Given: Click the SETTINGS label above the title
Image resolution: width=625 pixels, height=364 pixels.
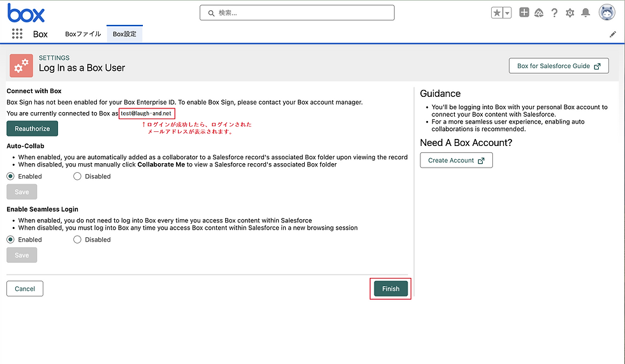Looking at the screenshot, I should tap(54, 58).
